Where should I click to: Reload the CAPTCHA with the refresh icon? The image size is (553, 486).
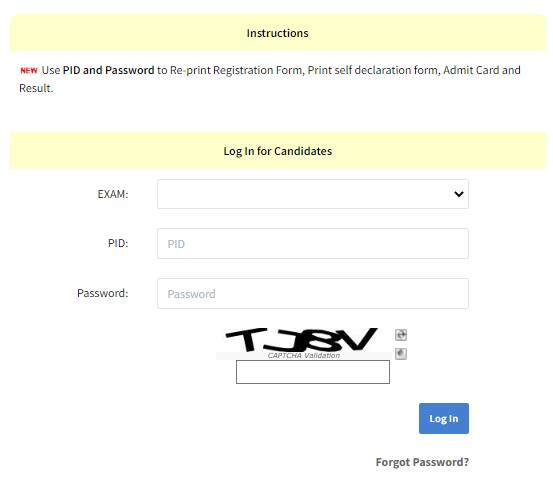[x=401, y=334]
